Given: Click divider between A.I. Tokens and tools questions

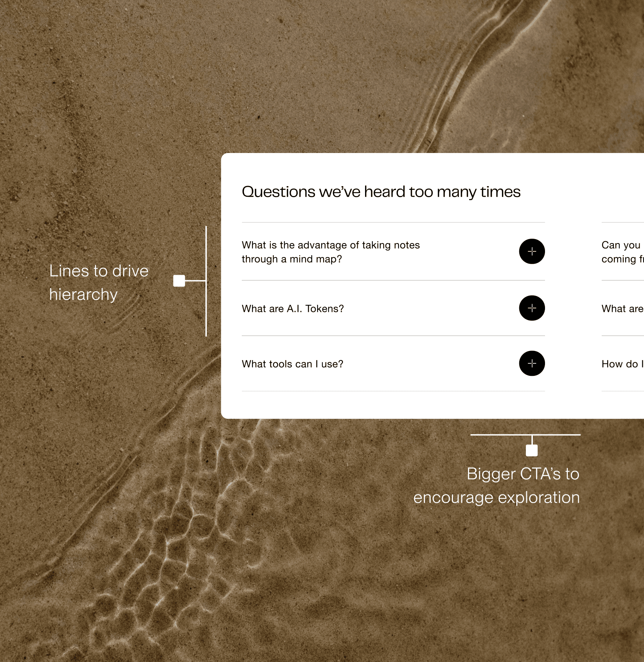Looking at the screenshot, I should pos(393,335).
